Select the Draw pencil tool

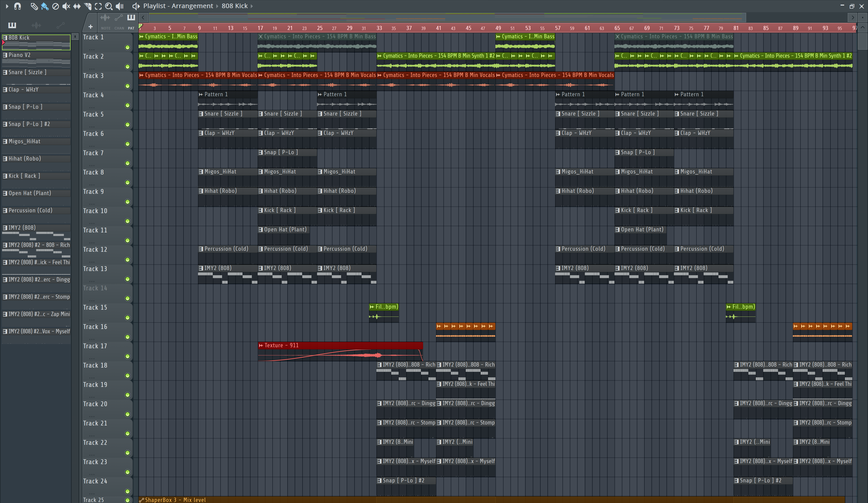coord(34,6)
